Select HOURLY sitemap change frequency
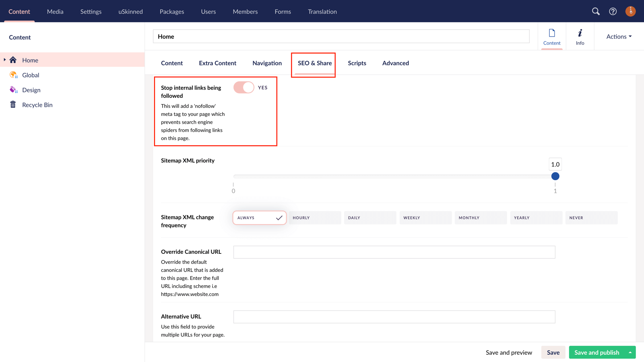The image size is (644, 362). pyautogui.click(x=315, y=218)
